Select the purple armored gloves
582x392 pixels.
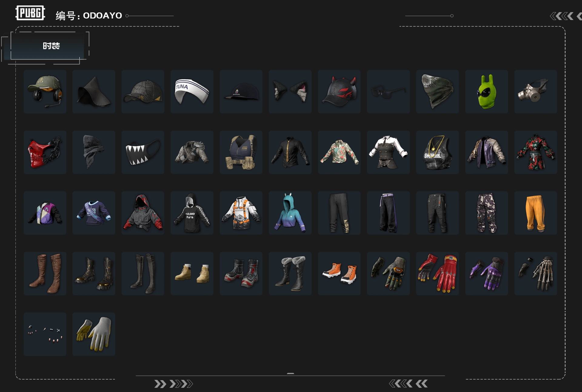pyautogui.click(x=487, y=273)
